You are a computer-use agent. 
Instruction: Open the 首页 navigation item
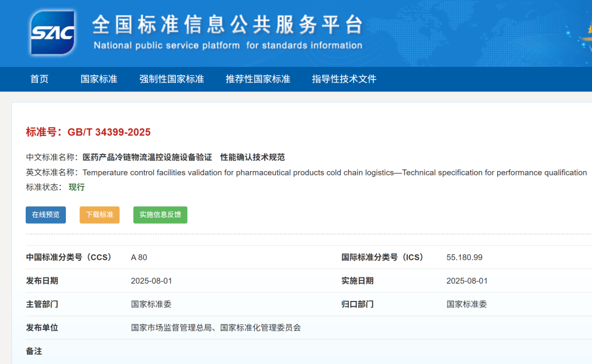pos(39,79)
